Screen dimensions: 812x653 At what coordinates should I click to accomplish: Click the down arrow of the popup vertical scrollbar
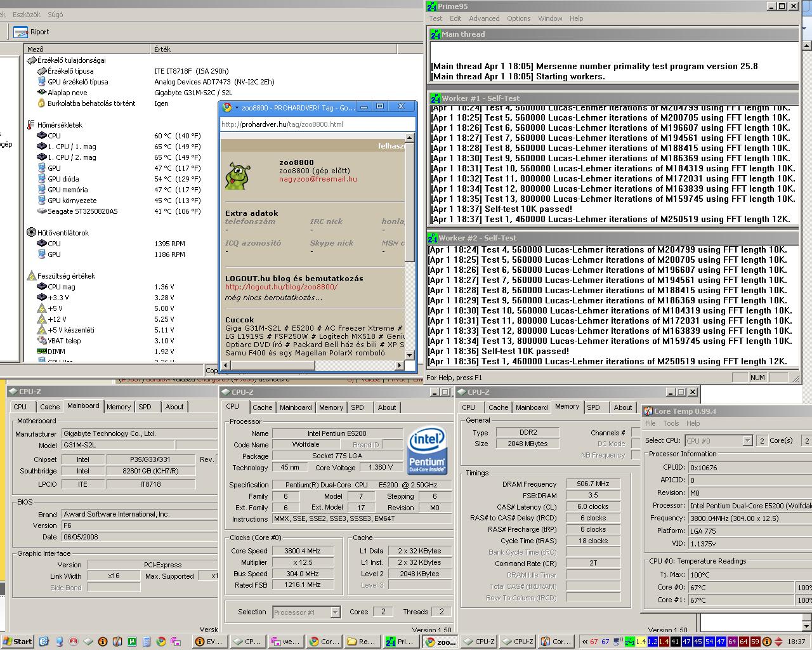click(x=409, y=355)
